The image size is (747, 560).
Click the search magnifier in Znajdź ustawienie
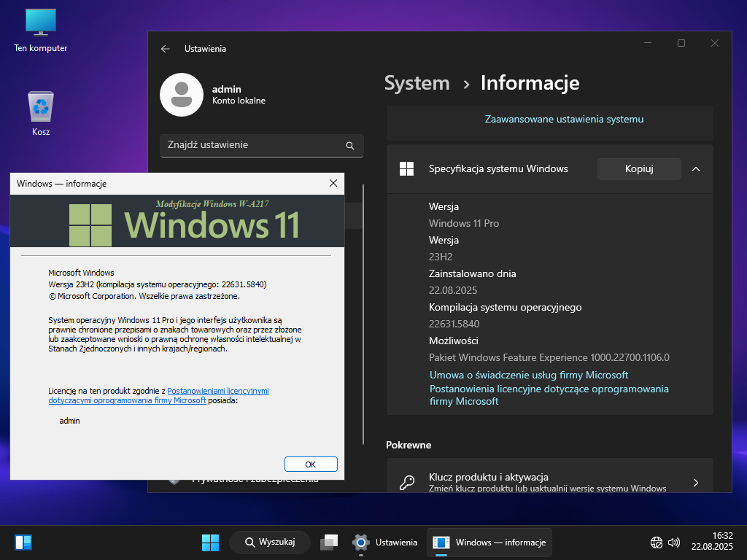coord(350,146)
